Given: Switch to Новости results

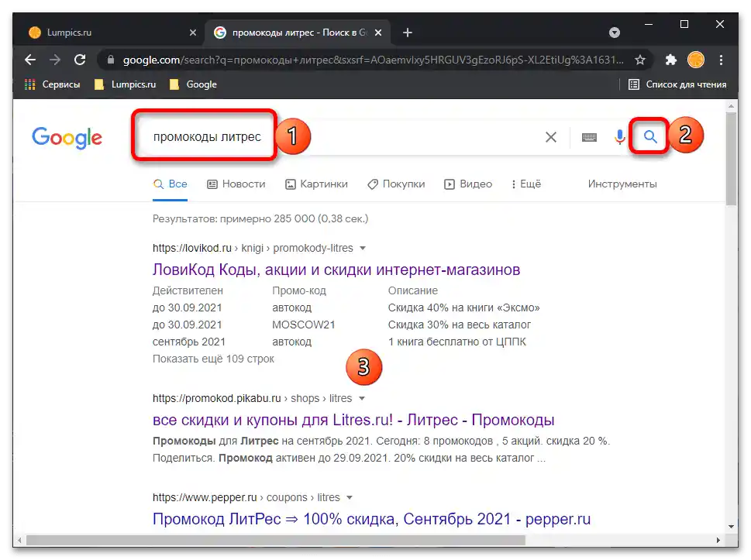Looking at the screenshot, I should coord(236,184).
